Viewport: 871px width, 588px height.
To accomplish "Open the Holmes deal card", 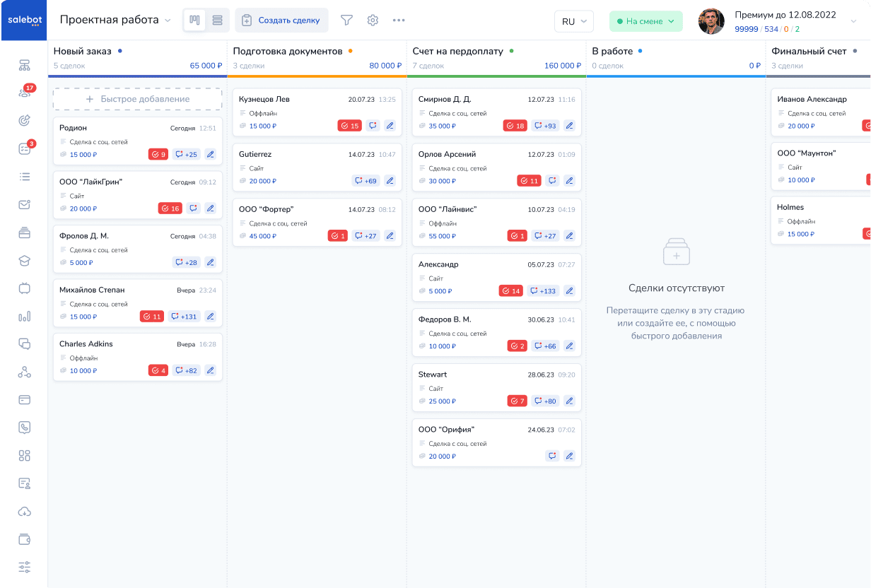I will (821, 220).
